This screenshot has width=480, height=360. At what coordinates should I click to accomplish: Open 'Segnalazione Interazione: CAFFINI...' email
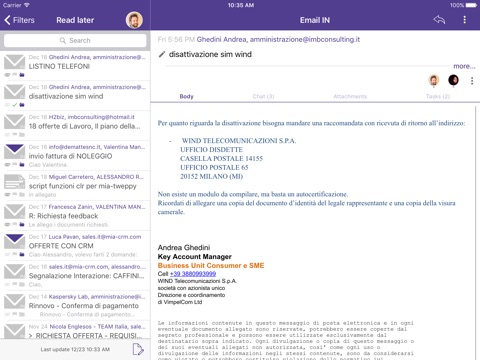click(75, 275)
